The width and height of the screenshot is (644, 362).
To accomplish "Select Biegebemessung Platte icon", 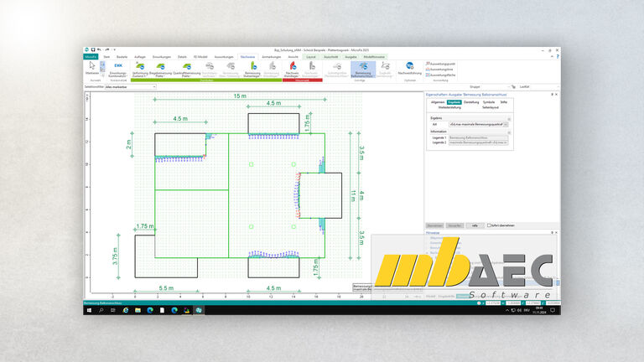I will pyautogui.click(x=162, y=67).
